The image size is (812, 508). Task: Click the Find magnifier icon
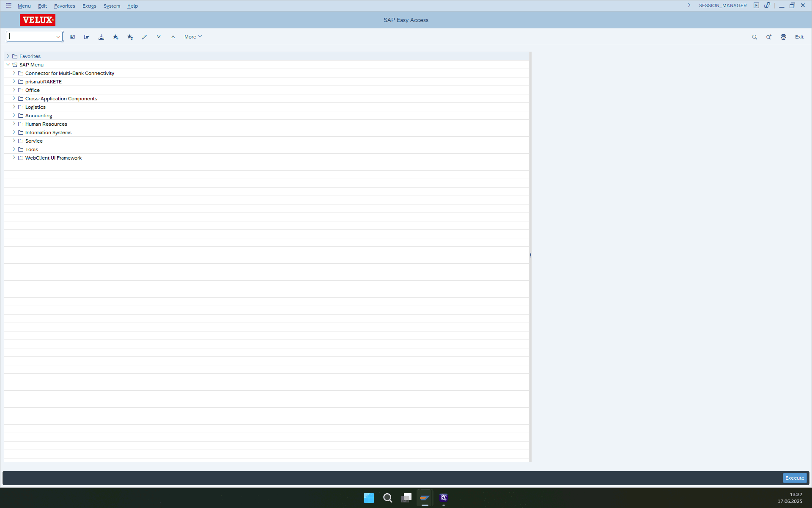pos(754,37)
